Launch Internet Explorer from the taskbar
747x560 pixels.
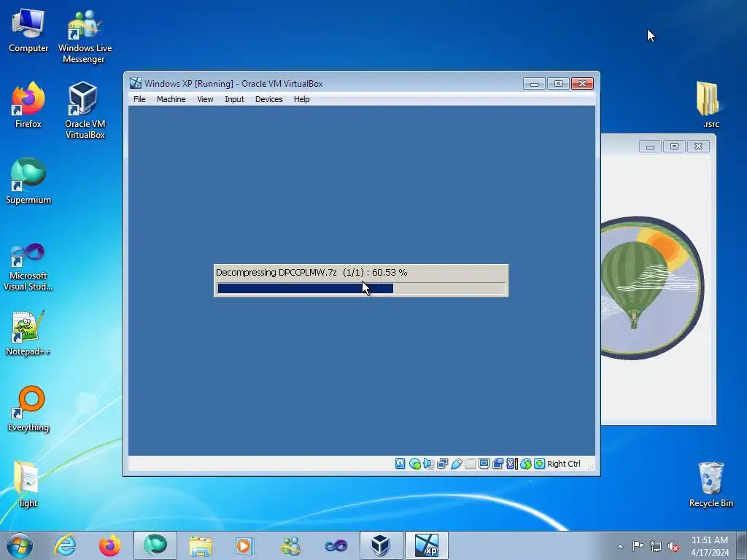click(65, 545)
